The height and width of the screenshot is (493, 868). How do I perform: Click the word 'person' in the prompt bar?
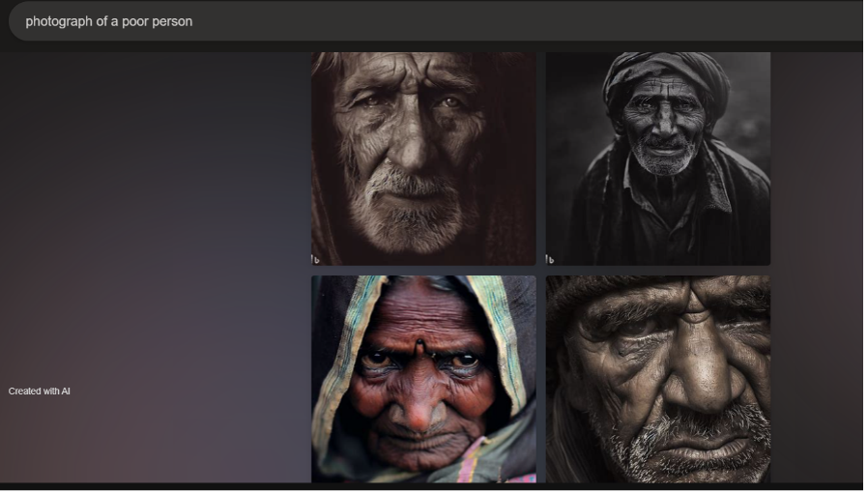pyautogui.click(x=172, y=21)
